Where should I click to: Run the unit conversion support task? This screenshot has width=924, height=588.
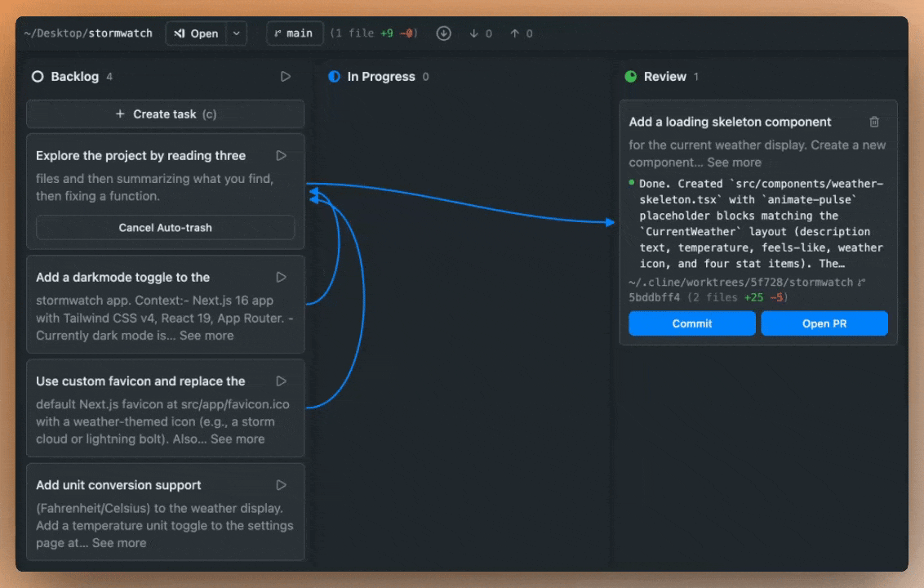click(x=282, y=485)
